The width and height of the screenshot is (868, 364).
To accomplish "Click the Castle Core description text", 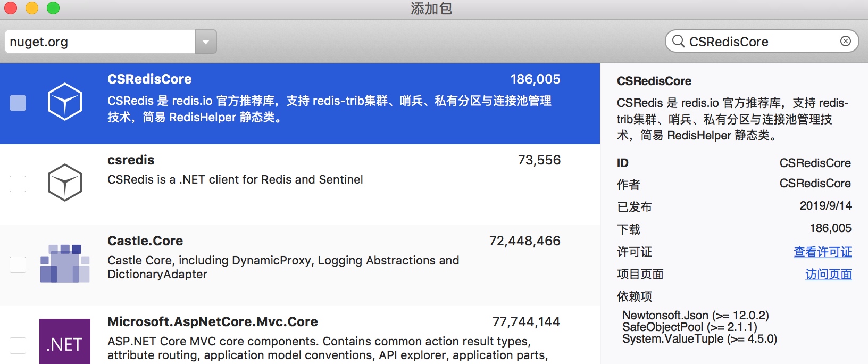I will (x=283, y=267).
